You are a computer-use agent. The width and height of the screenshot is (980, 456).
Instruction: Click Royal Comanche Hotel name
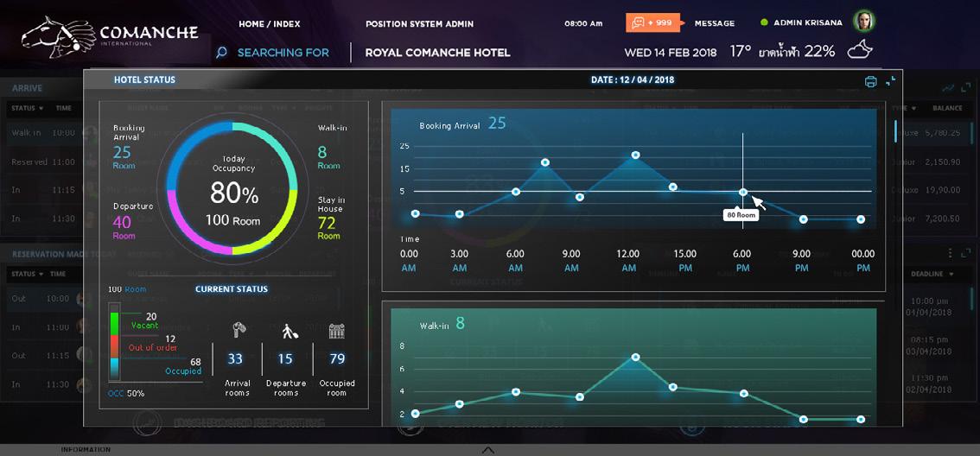(437, 53)
